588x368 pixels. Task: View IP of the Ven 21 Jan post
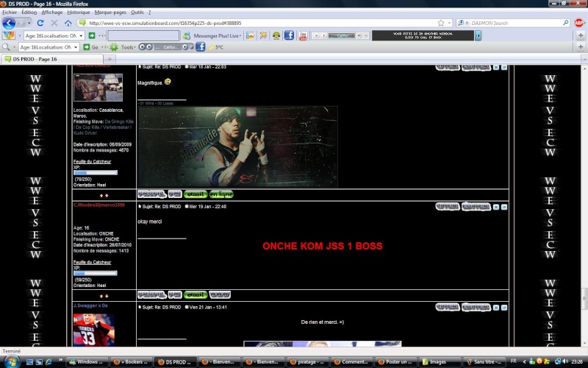(504, 308)
